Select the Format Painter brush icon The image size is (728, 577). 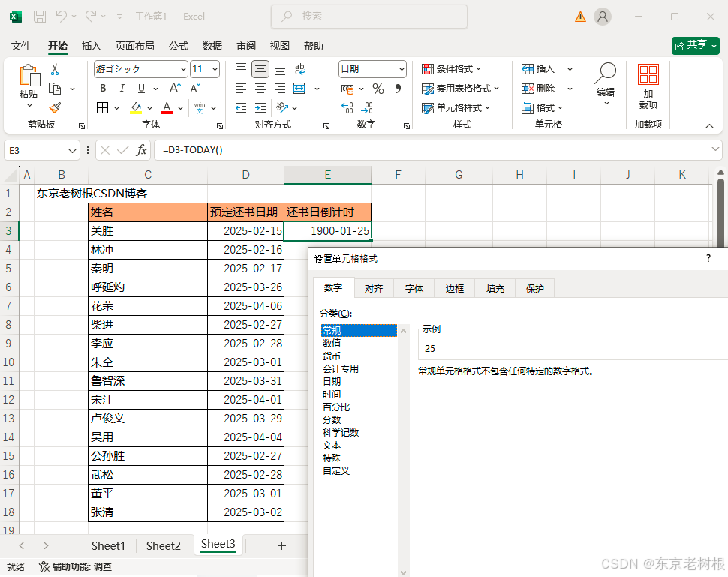pyautogui.click(x=55, y=108)
